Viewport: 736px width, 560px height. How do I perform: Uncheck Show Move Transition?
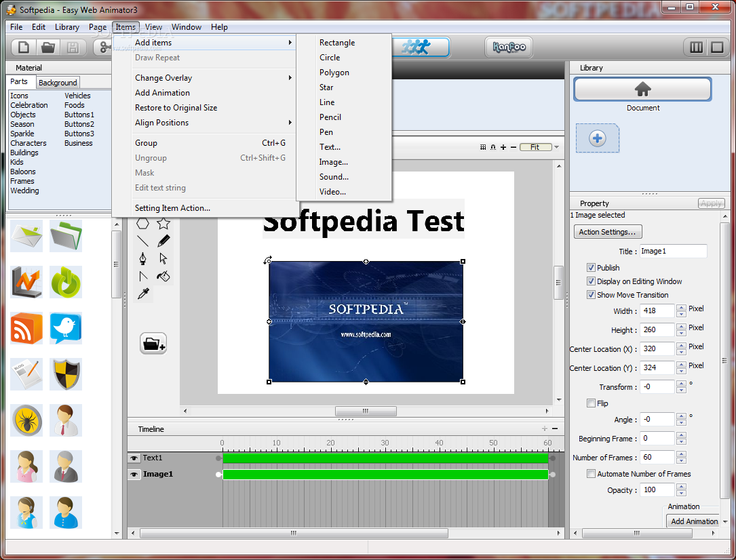pyautogui.click(x=591, y=294)
